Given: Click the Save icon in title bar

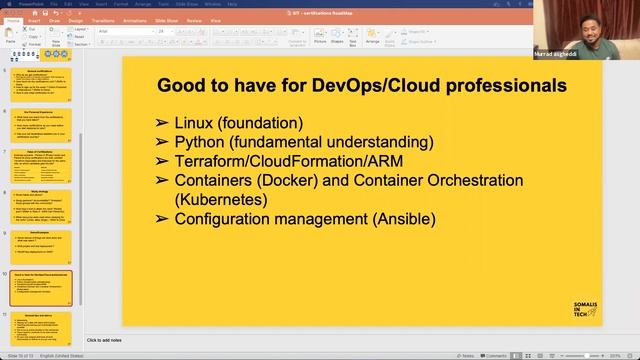Looking at the screenshot, I should 45,13.
